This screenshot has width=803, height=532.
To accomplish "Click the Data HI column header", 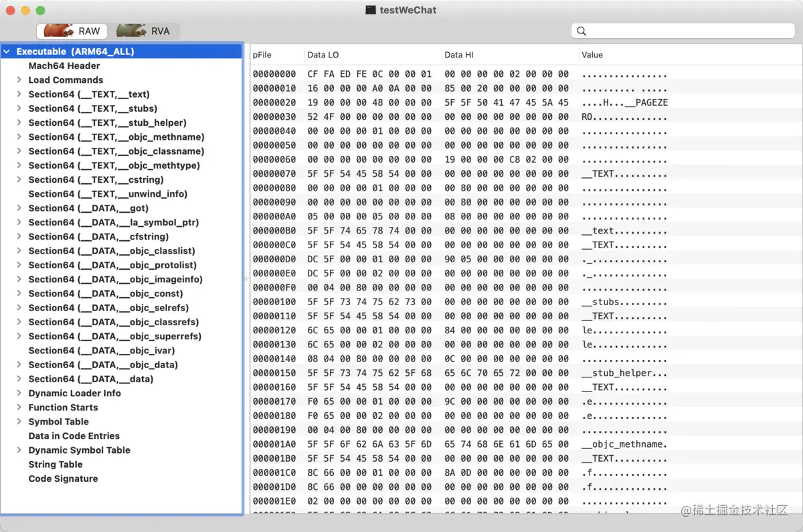I will 509,55.
